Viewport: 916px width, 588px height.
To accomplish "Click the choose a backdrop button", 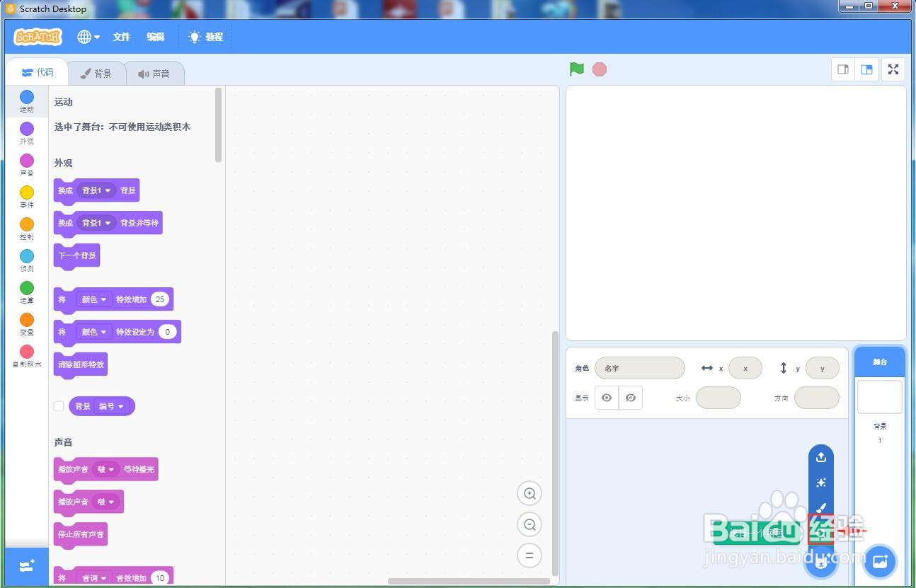I will pyautogui.click(x=880, y=562).
